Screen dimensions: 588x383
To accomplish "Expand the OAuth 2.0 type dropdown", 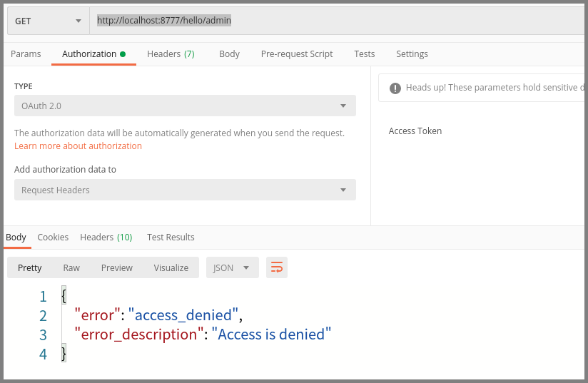I will [185, 106].
